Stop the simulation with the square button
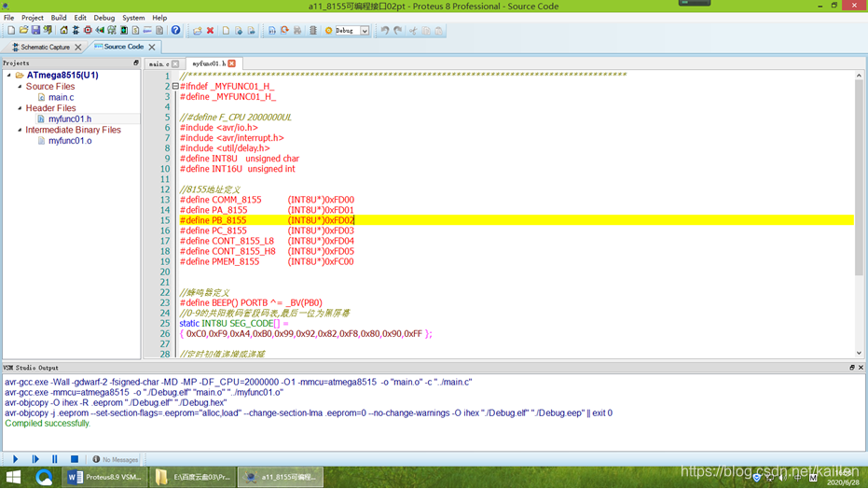 tap(75, 459)
